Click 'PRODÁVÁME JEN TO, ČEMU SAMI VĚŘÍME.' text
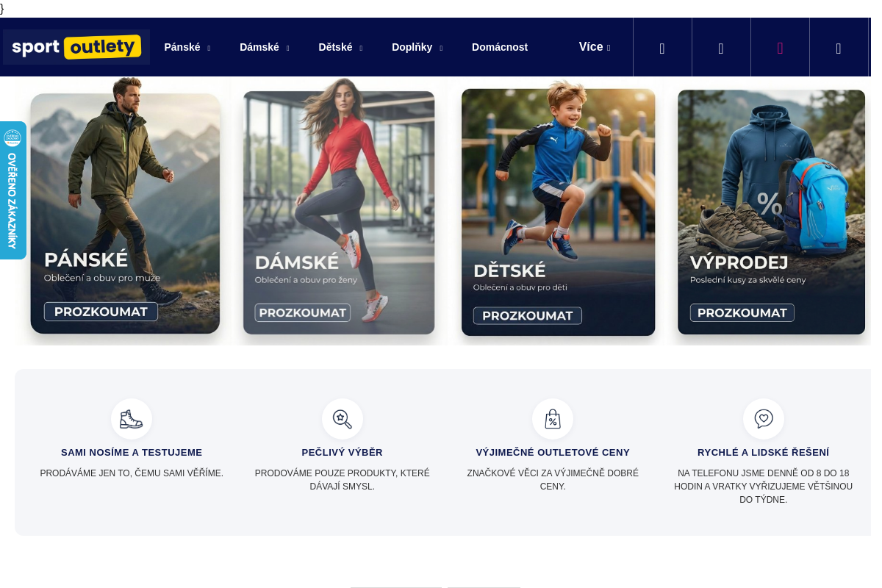 coord(132,473)
